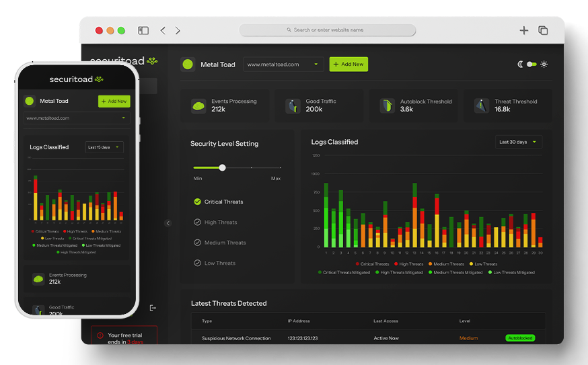Open Last 30 days dropdown
Screen dimensions: 588x365
[518, 142]
